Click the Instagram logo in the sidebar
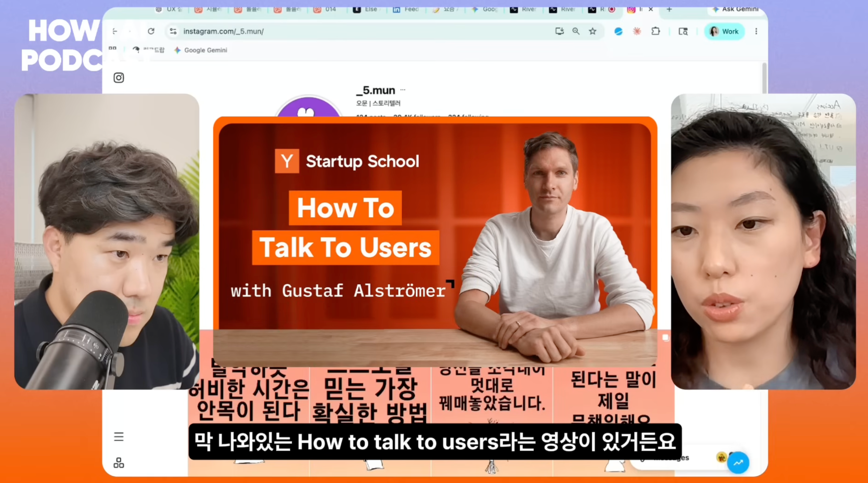This screenshot has height=483, width=868. point(119,78)
